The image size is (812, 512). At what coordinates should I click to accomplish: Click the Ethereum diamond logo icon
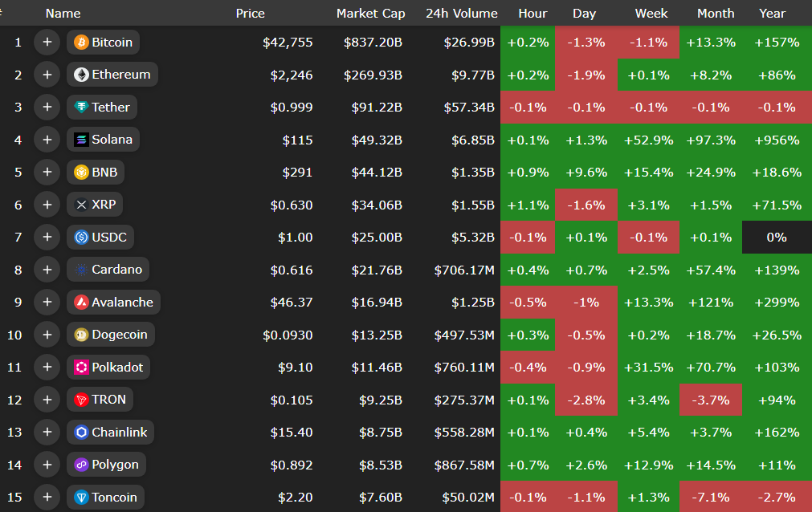[x=81, y=75]
